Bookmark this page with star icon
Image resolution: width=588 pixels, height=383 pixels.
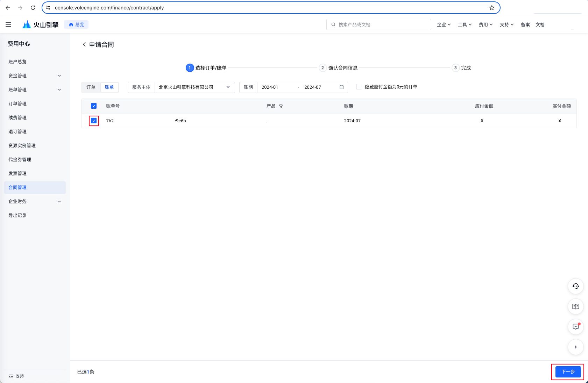(492, 8)
